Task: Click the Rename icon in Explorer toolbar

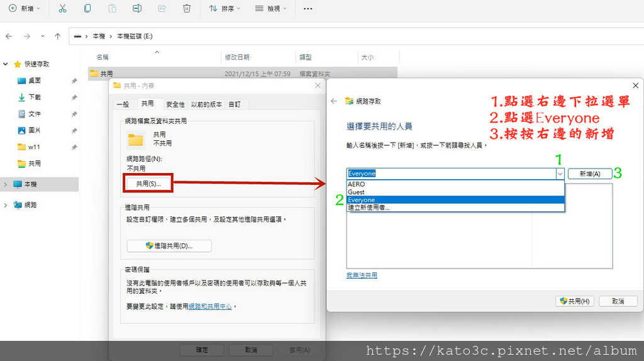Action: [137, 8]
